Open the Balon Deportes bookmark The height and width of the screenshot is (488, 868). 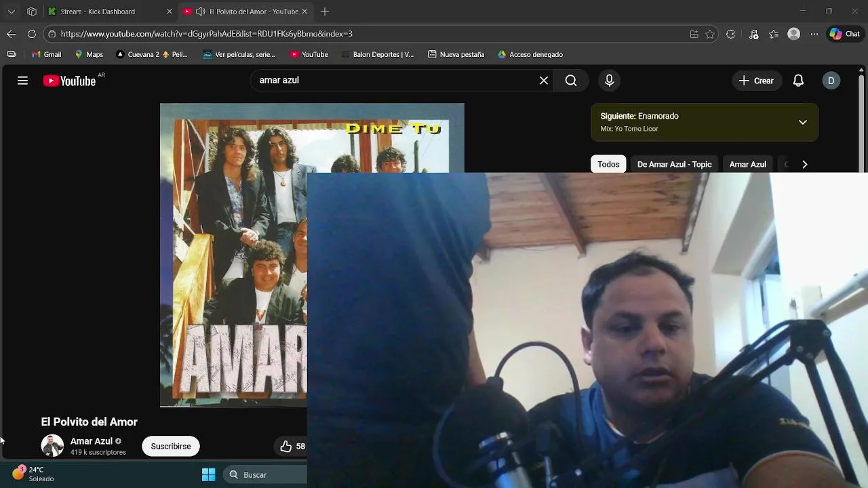(x=377, y=54)
